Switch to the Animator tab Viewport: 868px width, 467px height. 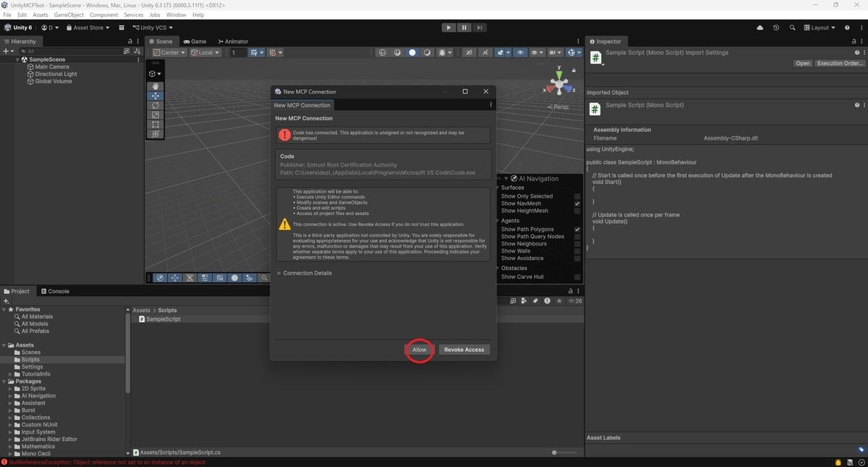pos(232,41)
